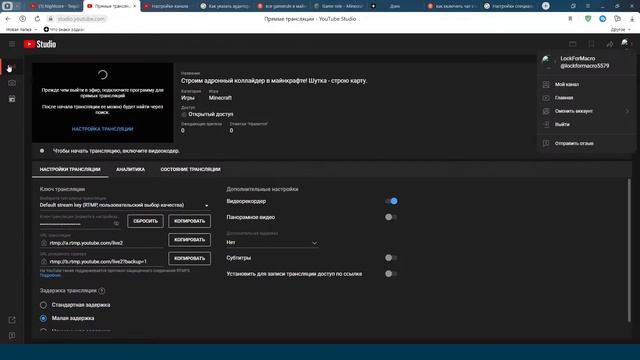Open the Manage calendar section in the sidebar
Viewport: 640px width, 360px height.
[12, 99]
